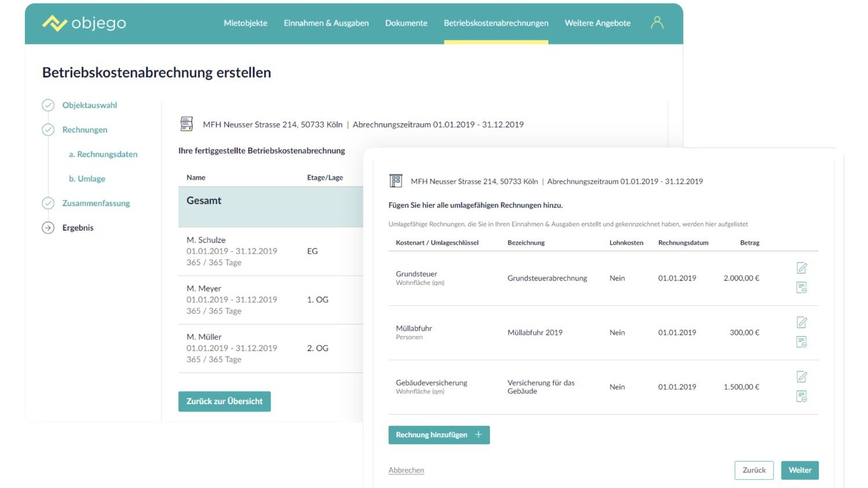Click the Rechnungsdatum column header
The width and height of the screenshot is (868, 488).
click(683, 243)
